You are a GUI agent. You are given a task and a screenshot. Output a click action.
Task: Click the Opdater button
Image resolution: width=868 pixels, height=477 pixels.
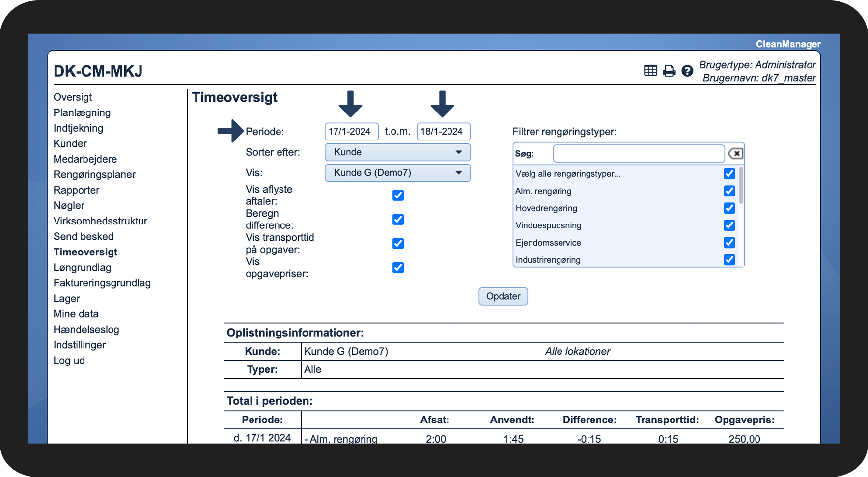click(503, 296)
